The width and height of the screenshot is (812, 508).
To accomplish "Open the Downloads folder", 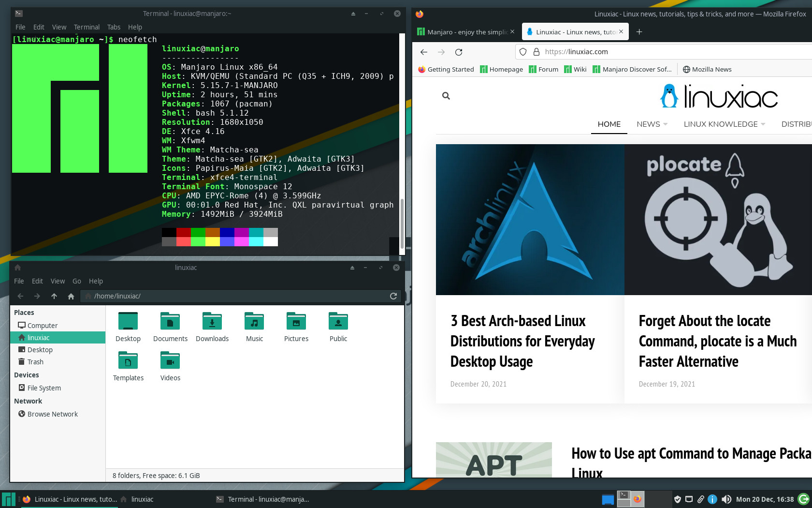I will [x=212, y=328].
